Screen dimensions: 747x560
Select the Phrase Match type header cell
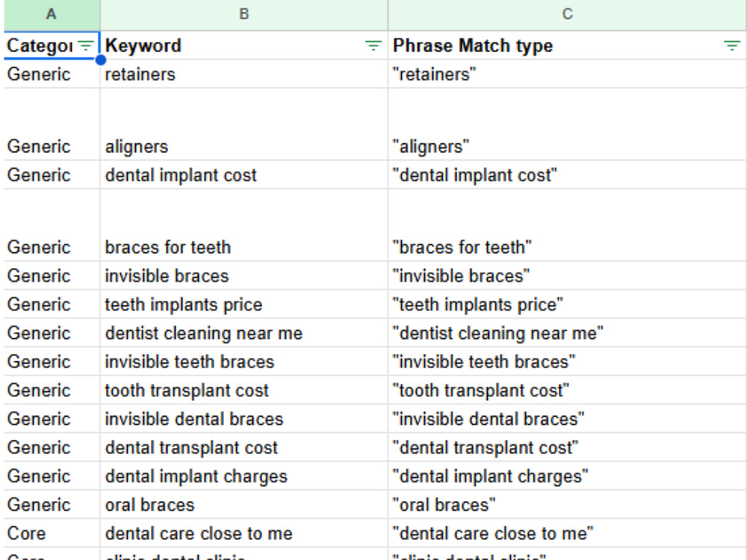tap(568, 46)
